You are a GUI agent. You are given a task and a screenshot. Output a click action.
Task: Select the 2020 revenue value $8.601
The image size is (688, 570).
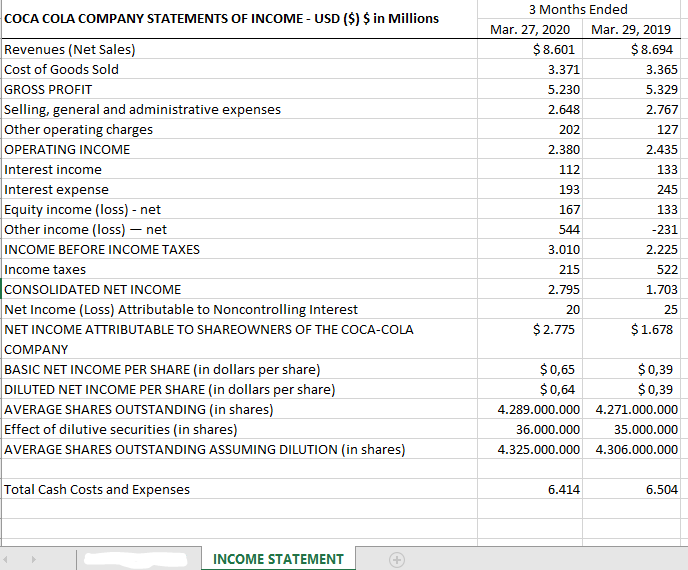pos(553,49)
